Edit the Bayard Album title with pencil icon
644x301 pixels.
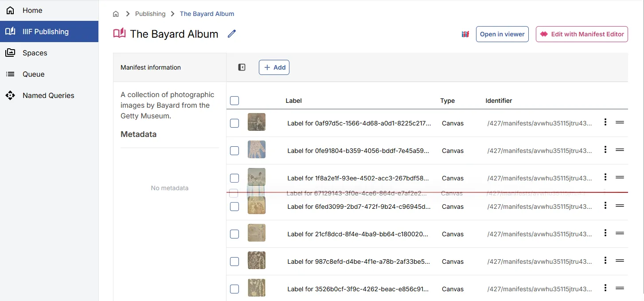coord(232,34)
